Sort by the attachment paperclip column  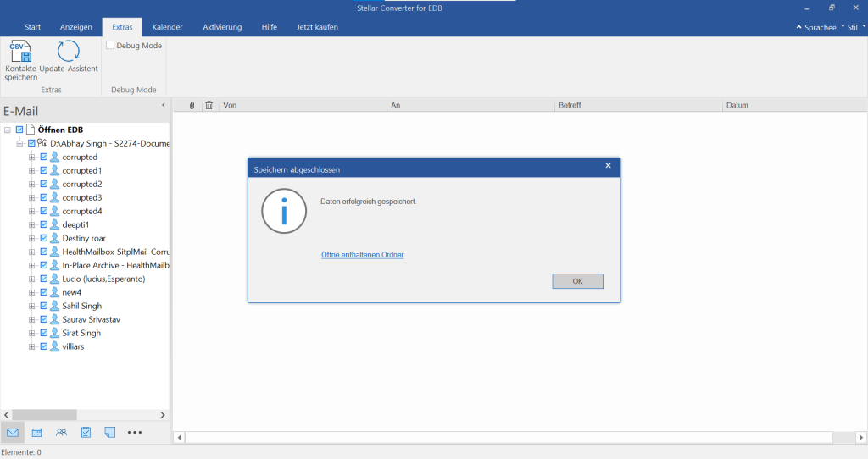click(x=192, y=105)
